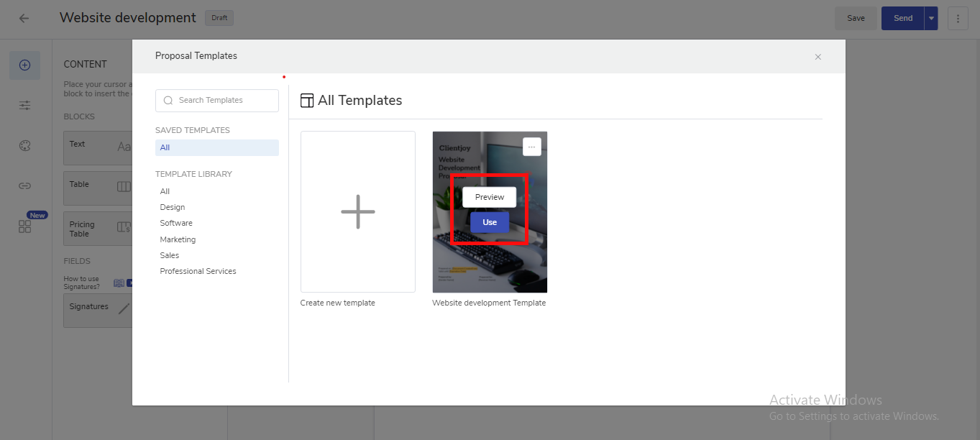980x440 pixels.
Task: Open the color palette theme icon
Action: click(x=24, y=146)
